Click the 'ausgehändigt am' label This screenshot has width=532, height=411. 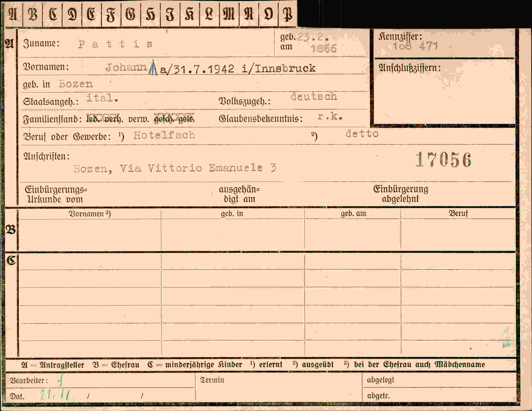point(239,194)
